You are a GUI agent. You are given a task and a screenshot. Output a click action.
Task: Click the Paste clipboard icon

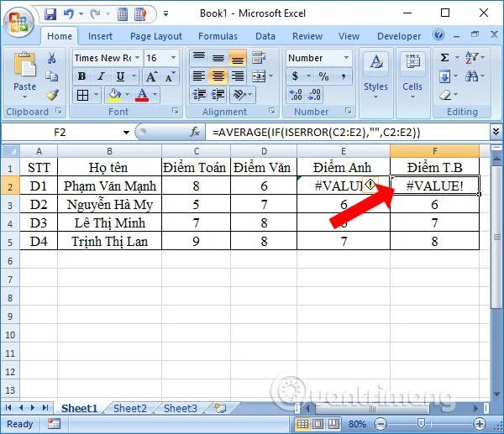point(24,65)
